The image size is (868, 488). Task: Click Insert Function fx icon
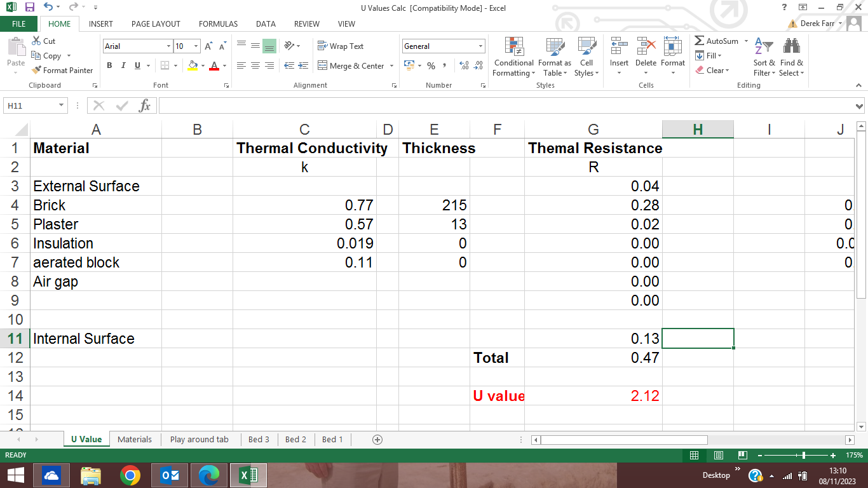tap(144, 106)
